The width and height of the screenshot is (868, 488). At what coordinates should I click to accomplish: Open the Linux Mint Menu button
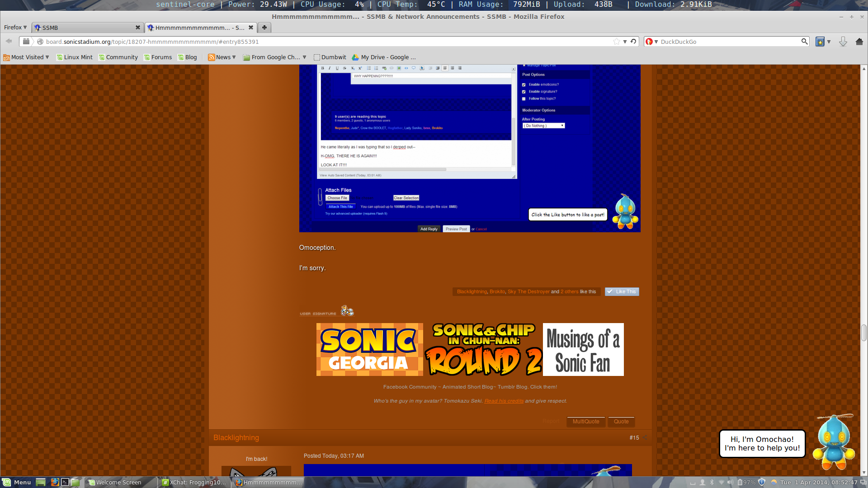pos(17,482)
